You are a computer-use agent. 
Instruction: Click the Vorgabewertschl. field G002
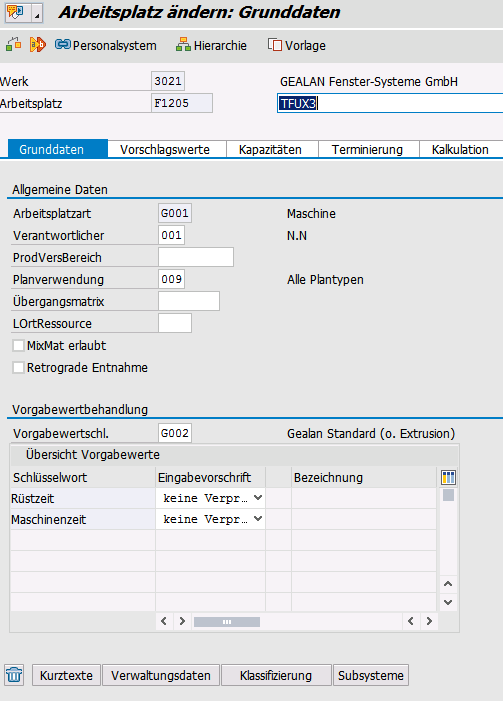tap(175, 433)
